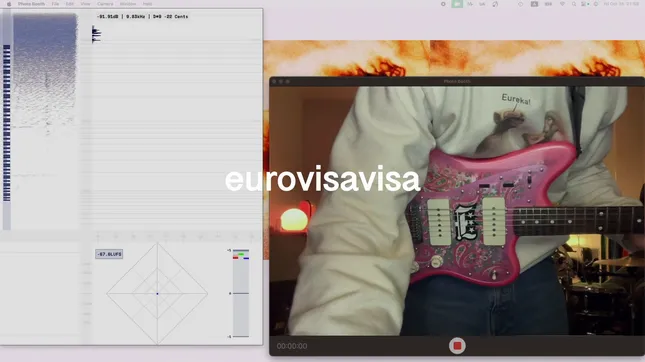
Task: Click the Wi-Fi status icon
Action: pyautogui.click(x=562, y=4)
